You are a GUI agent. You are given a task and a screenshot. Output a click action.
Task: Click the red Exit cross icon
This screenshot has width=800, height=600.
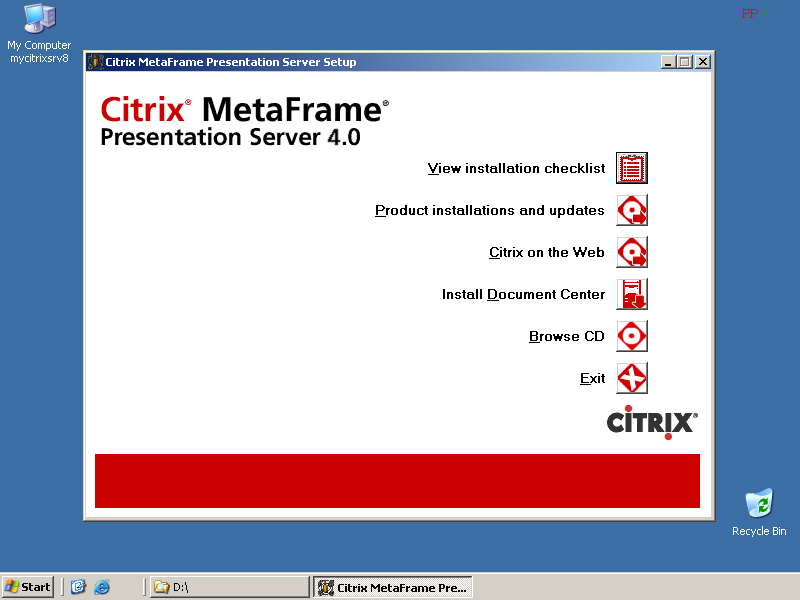[632, 378]
